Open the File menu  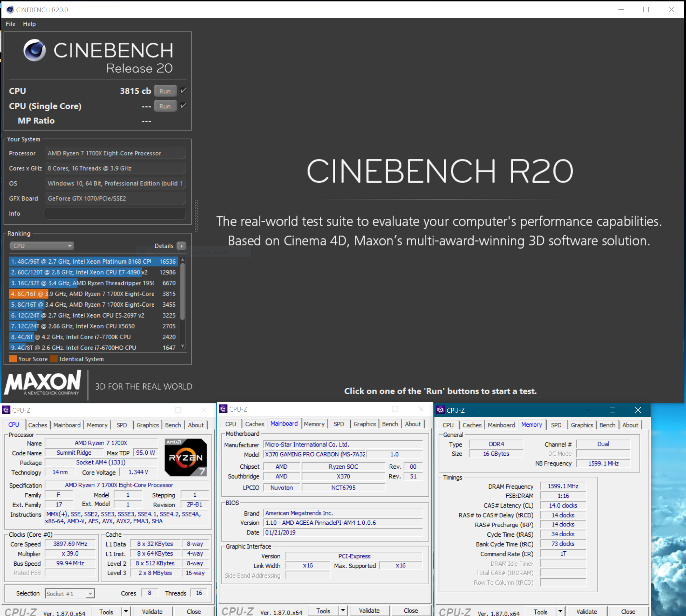pyautogui.click(x=10, y=24)
